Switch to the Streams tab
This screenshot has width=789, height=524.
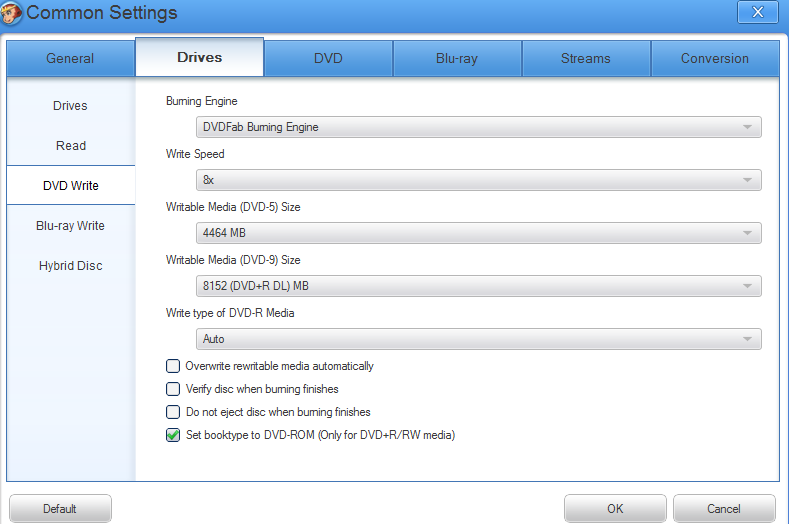coord(586,58)
